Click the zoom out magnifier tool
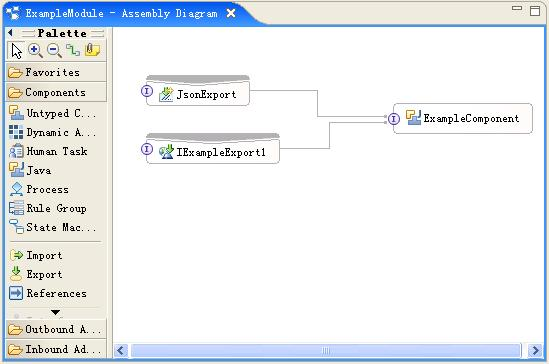The width and height of the screenshot is (549, 364). 54,50
